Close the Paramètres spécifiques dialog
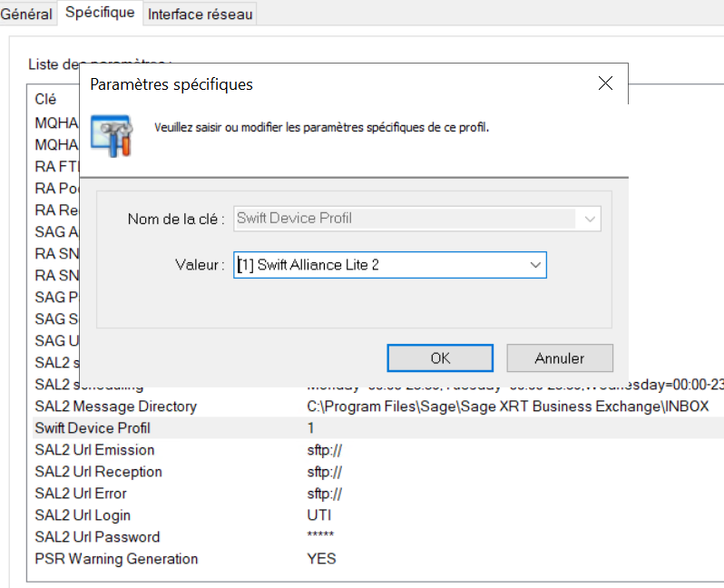The image size is (724, 588). point(607,84)
